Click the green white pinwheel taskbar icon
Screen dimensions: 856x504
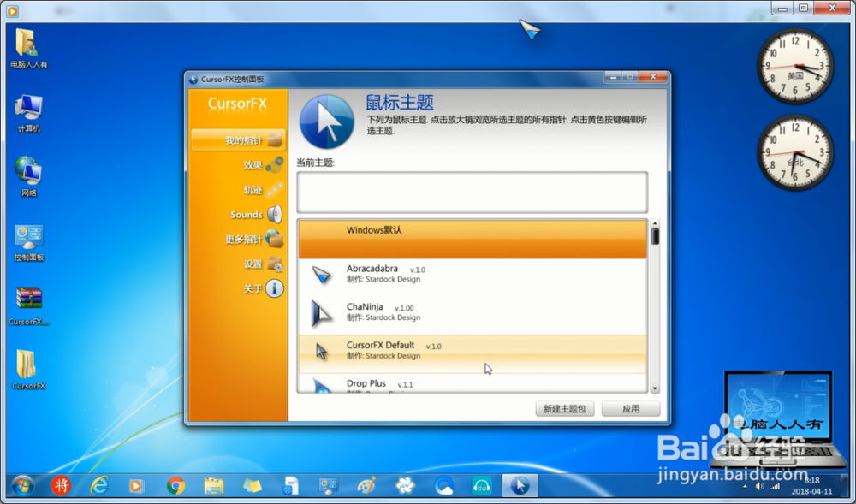point(405,485)
